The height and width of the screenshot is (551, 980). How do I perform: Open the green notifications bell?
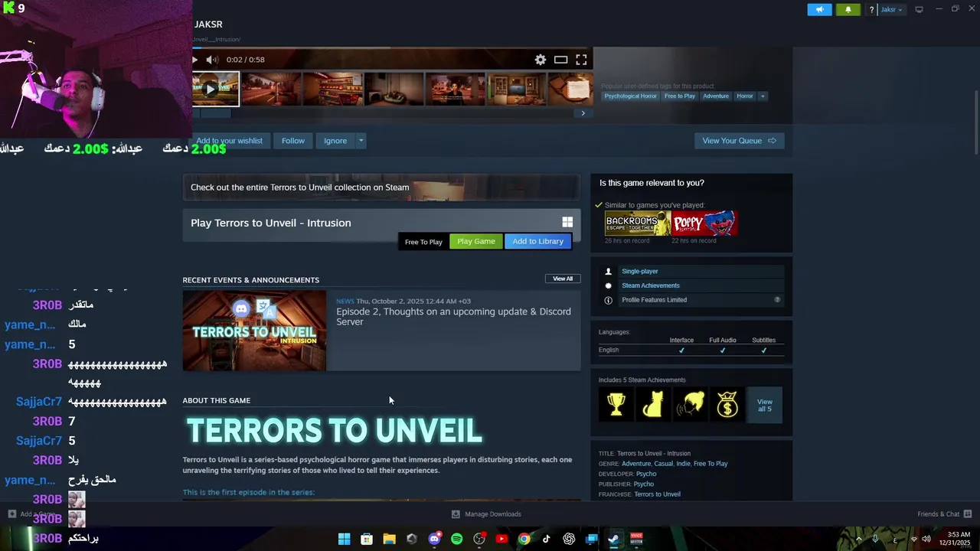click(848, 9)
